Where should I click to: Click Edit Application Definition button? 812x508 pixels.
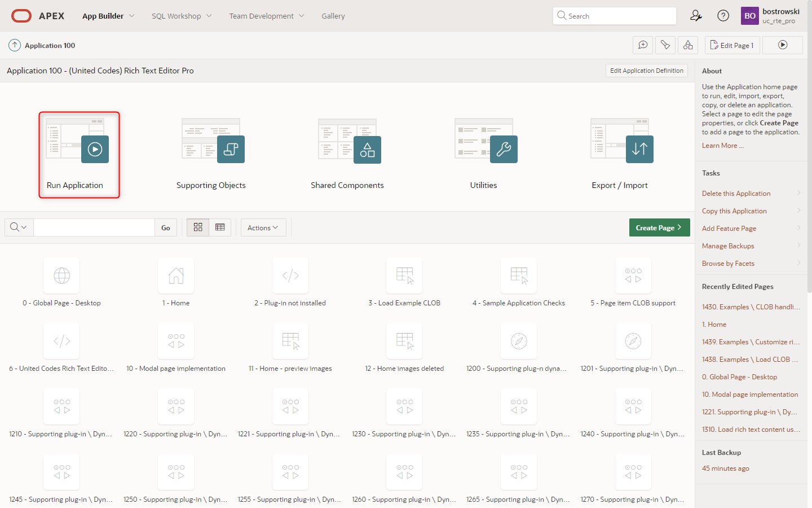click(x=647, y=71)
